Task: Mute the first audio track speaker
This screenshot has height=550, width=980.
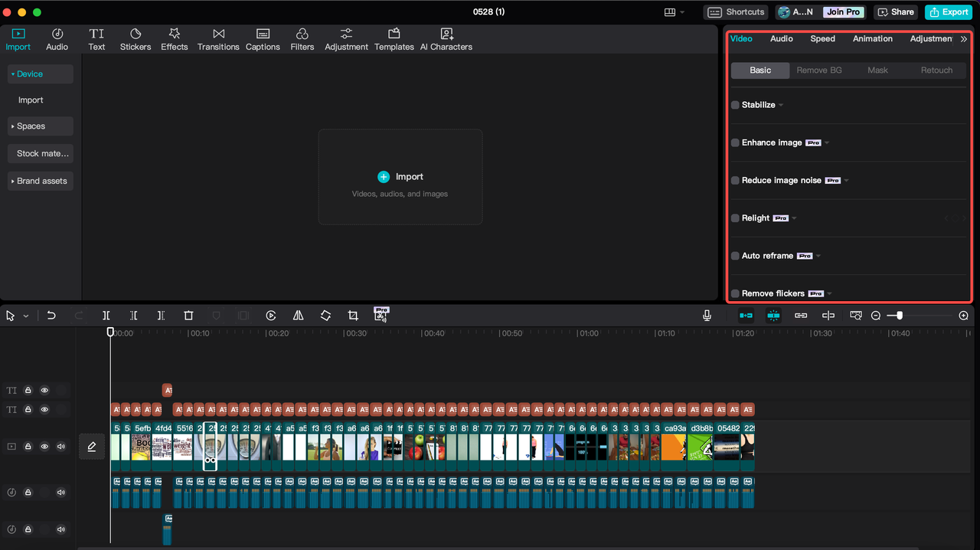Action: [61, 493]
